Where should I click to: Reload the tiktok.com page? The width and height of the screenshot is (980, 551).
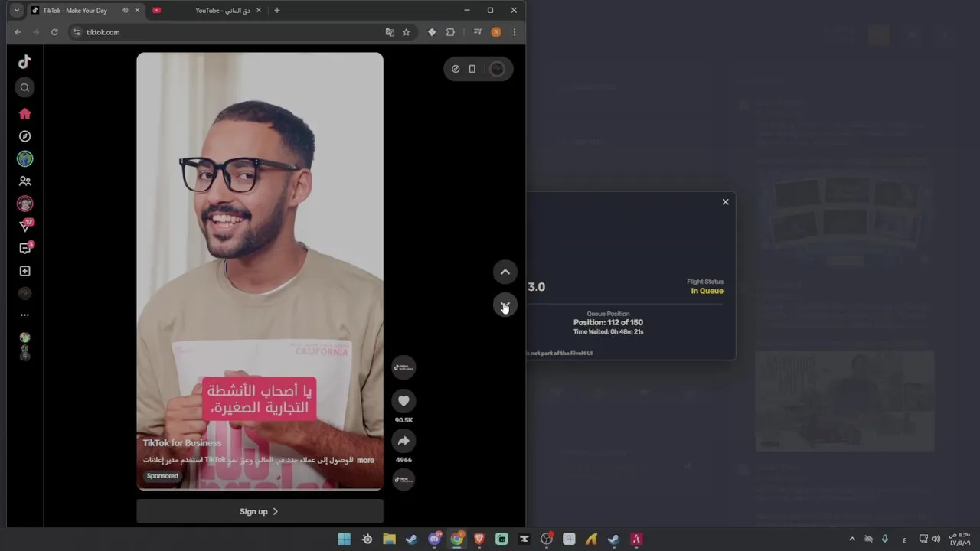54,32
